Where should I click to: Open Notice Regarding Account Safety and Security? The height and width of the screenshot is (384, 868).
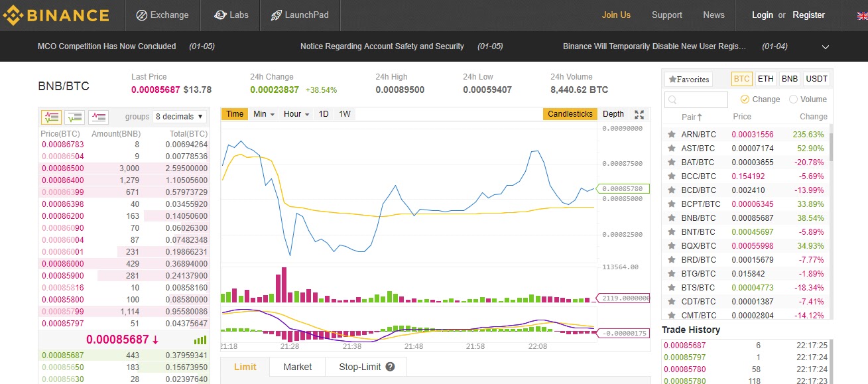point(382,46)
